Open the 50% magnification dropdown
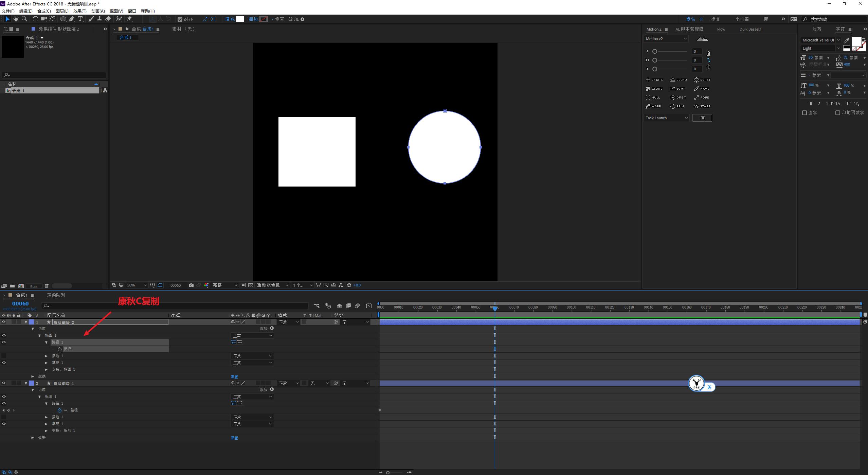Image resolution: width=868 pixels, height=475 pixels. (x=137, y=285)
